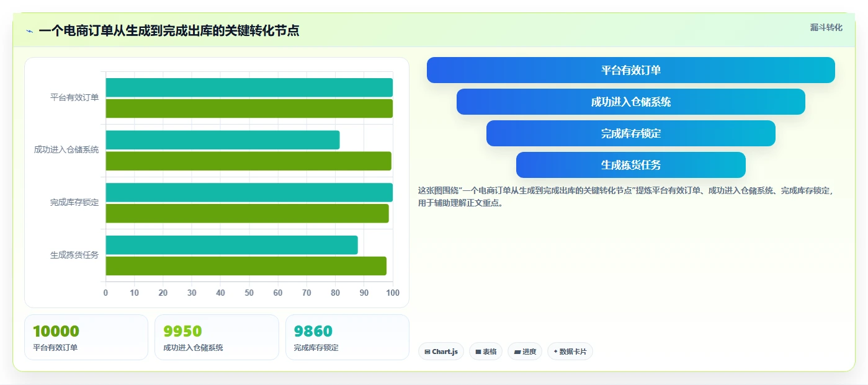868x385 pixels.
Task: Open the 9950 成功进入仓储系统 data card
Action: tap(217, 337)
